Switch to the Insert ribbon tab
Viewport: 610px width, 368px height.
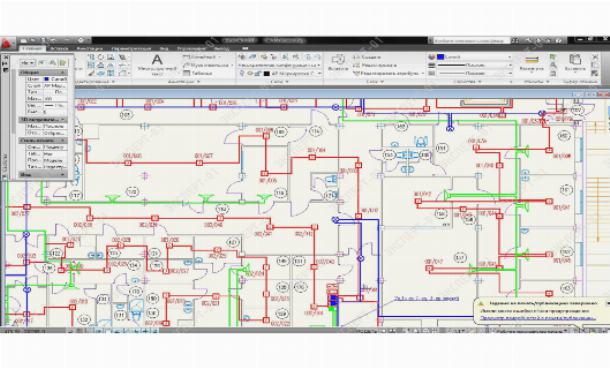point(59,49)
